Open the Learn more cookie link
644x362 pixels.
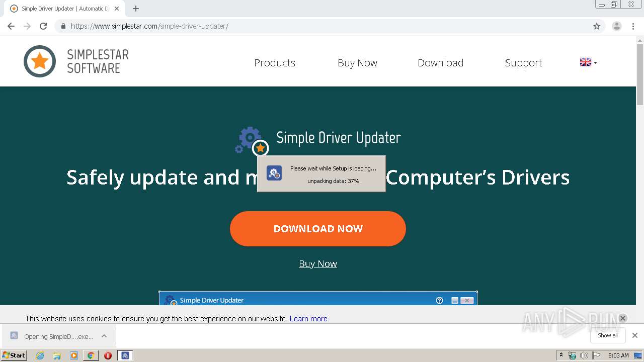coord(308,319)
